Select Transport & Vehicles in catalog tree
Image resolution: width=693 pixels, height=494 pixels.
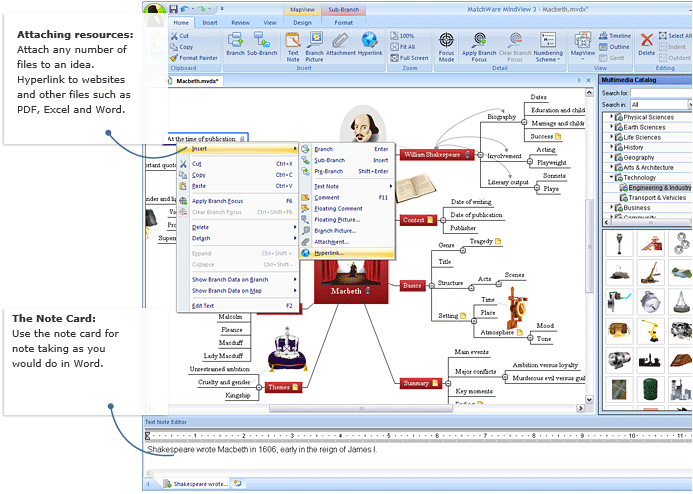click(x=653, y=198)
